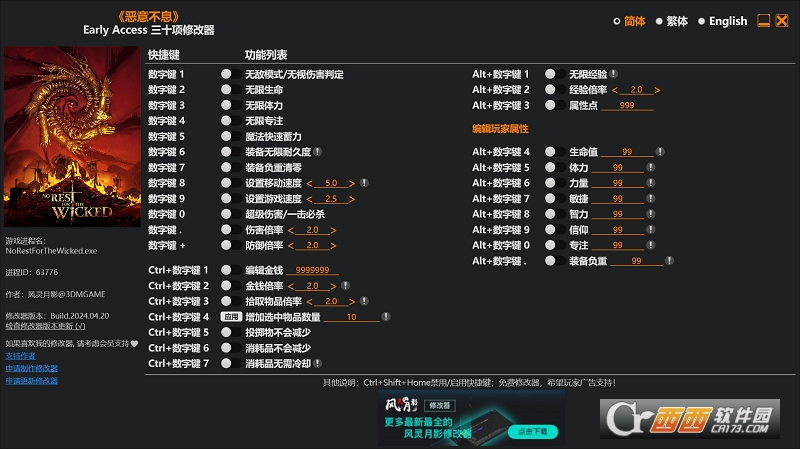
Task: Click 伤害倍率 value 2.0
Action: click(312, 230)
